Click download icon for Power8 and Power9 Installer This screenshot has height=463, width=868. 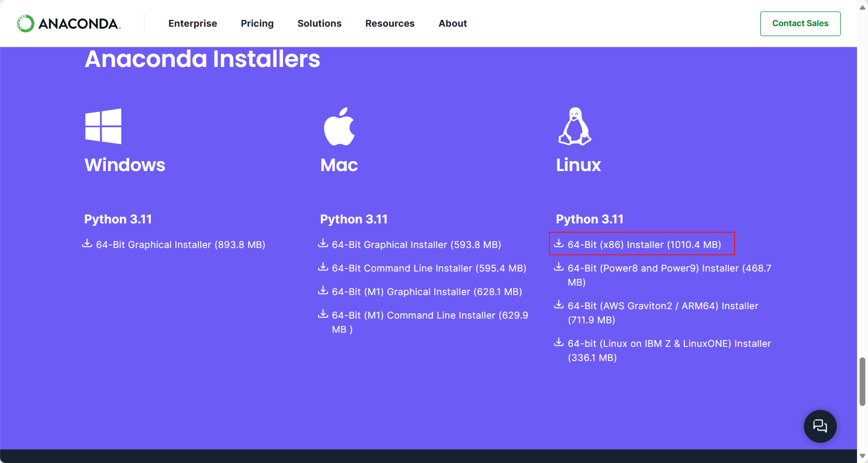coord(559,267)
